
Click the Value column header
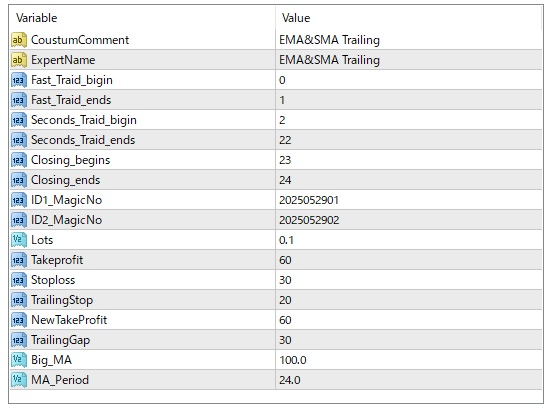point(296,18)
